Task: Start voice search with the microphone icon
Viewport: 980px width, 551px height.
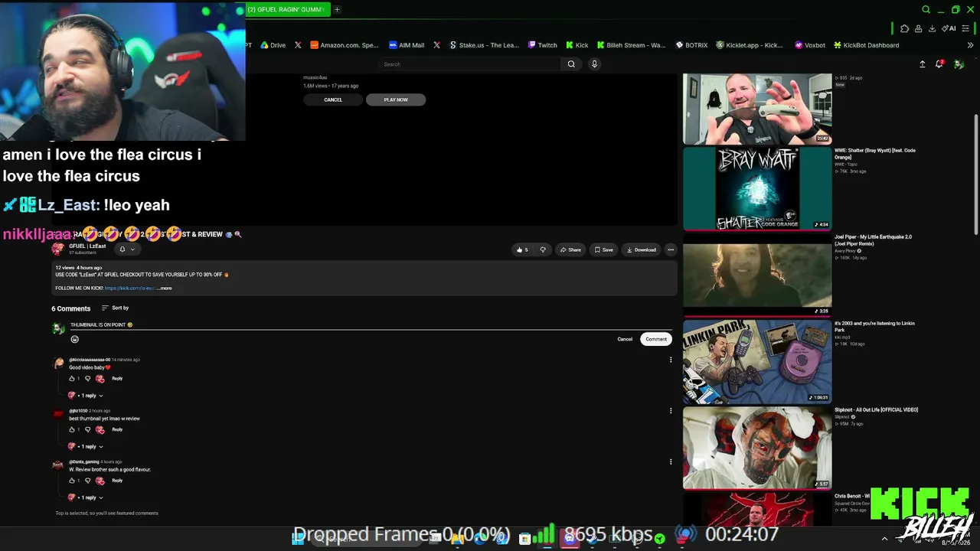Action: click(x=594, y=64)
